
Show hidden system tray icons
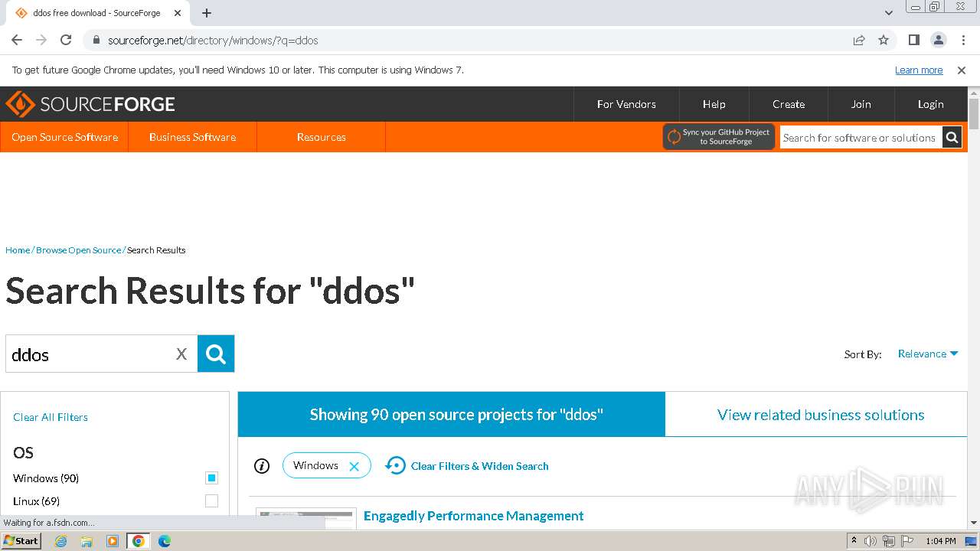854,540
